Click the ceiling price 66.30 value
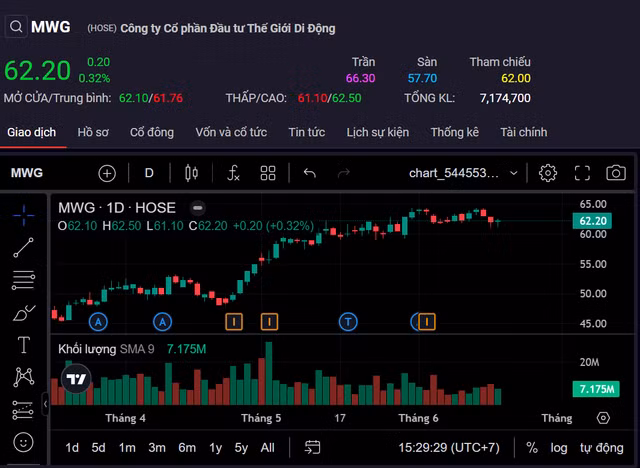 (x=360, y=78)
